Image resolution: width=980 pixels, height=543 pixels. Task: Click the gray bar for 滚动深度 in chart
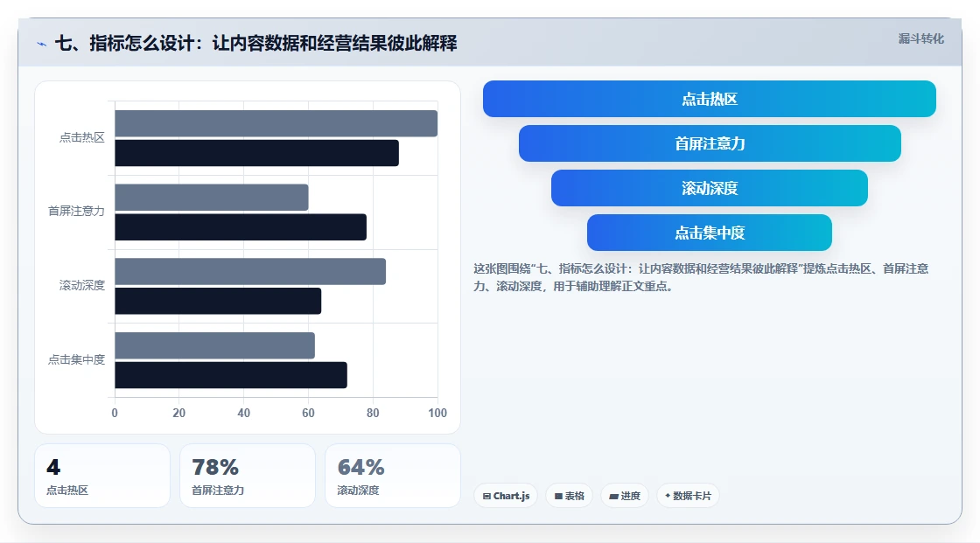[x=250, y=271]
